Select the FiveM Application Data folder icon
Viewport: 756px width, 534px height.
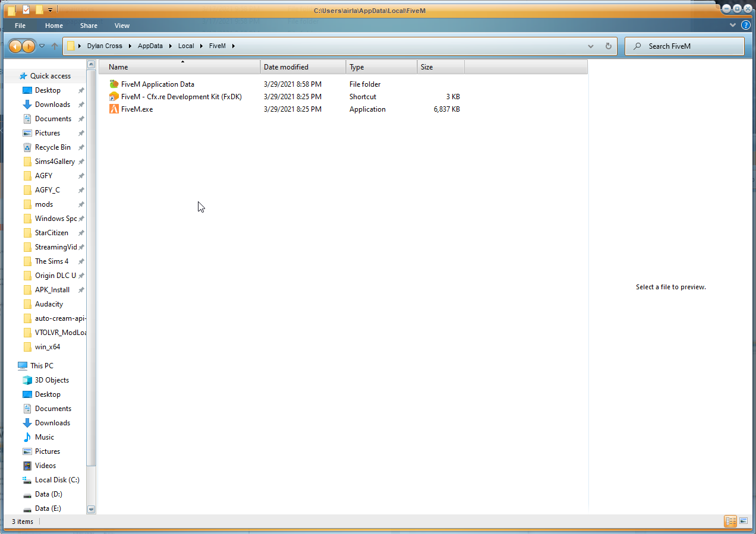click(x=114, y=84)
